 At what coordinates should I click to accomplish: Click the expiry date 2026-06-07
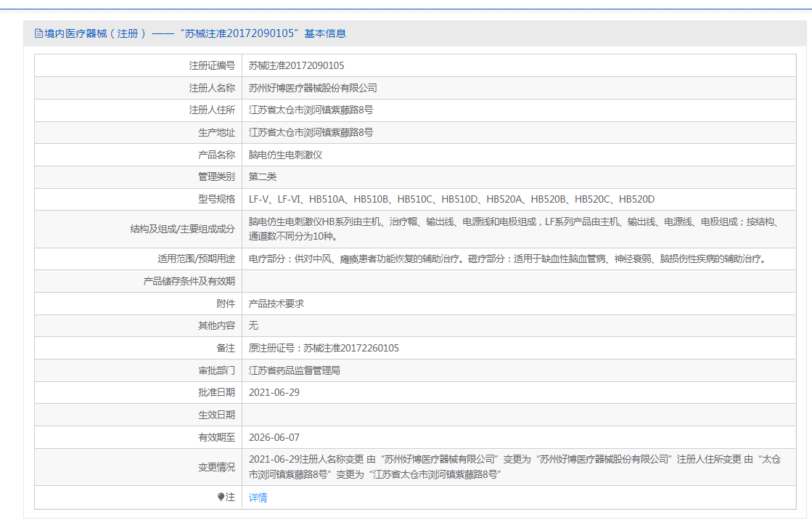(274, 438)
